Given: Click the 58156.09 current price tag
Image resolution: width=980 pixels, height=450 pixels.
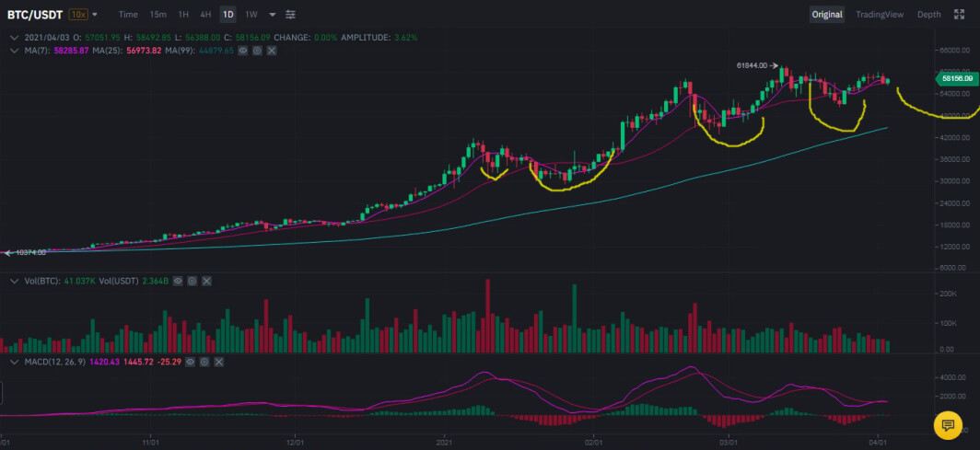Looking at the screenshot, I should [x=957, y=78].
